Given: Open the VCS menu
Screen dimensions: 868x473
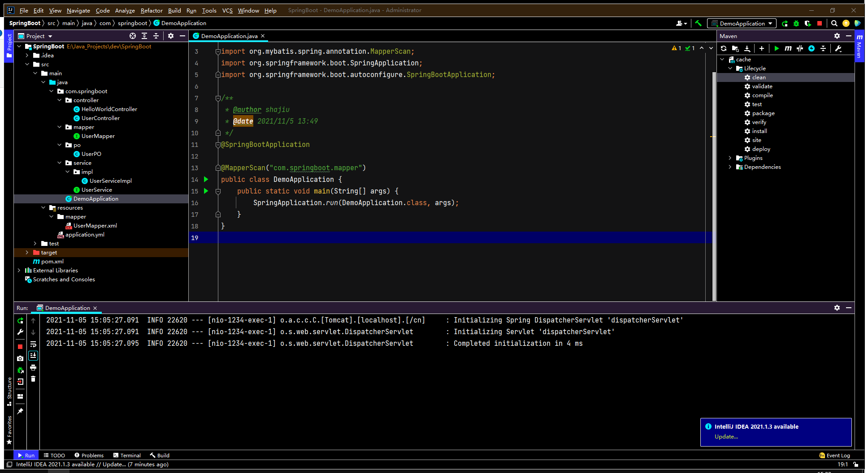Looking at the screenshot, I should (x=227, y=10).
